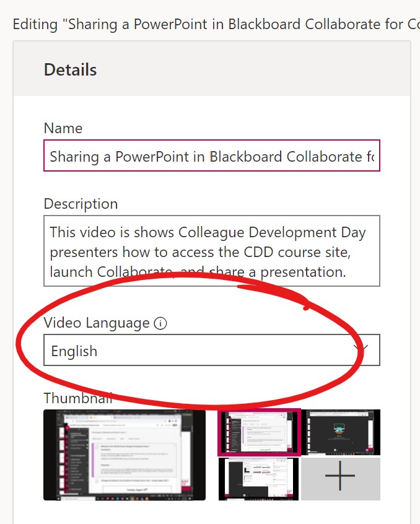Click the large thumbnail preview image
420x524 pixels.
click(x=124, y=455)
